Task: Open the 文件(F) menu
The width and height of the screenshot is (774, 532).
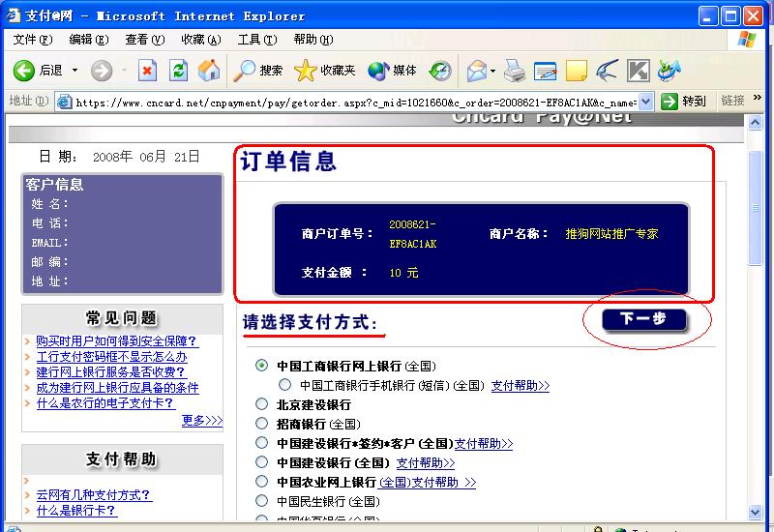Action: click(33, 40)
